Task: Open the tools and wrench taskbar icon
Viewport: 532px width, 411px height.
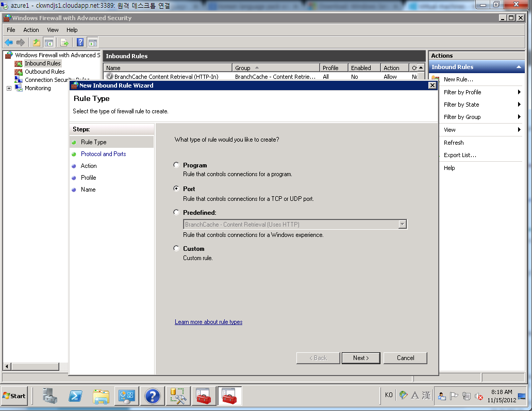Action: coord(178,396)
